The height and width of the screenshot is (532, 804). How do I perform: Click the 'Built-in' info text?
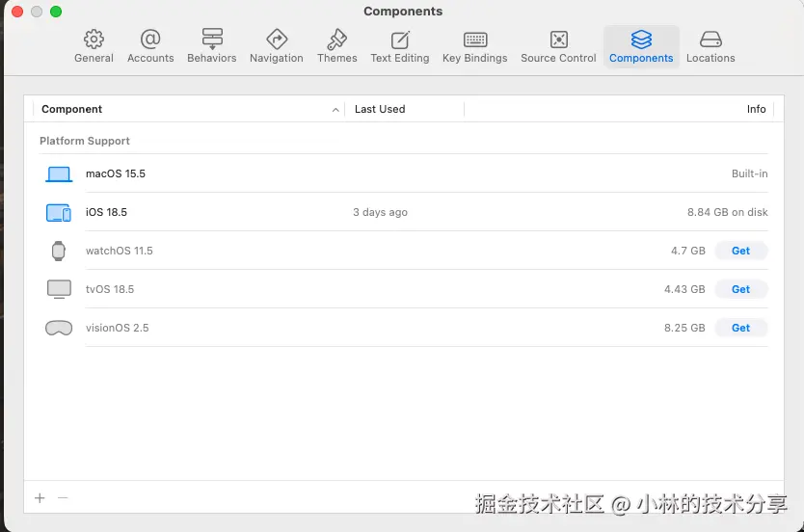pos(750,173)
